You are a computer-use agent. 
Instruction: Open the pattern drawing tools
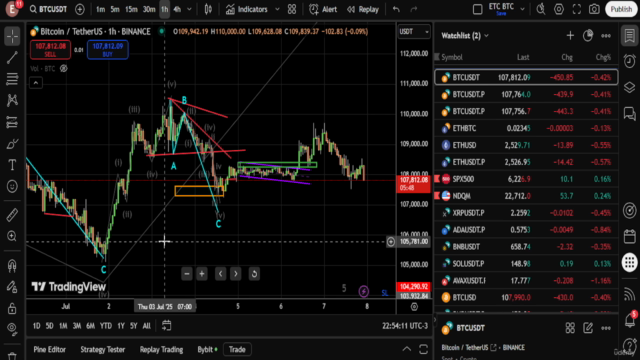pyautogui.click(x=12, y=100)
